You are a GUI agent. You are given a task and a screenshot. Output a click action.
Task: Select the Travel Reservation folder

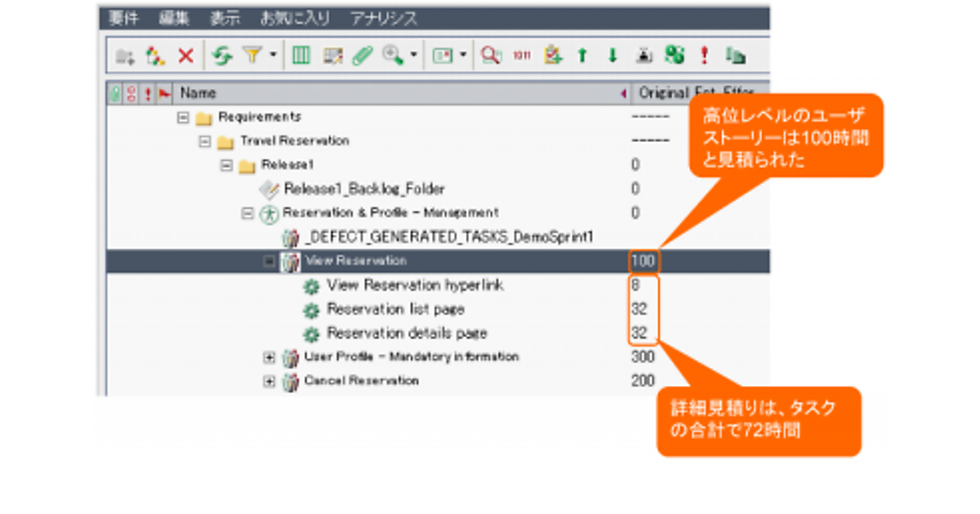coord(295,141)
